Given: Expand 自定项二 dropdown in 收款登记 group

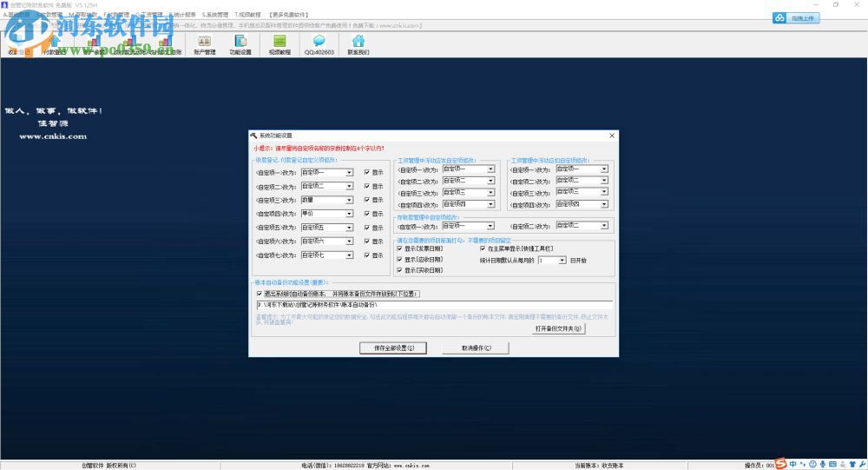Looking at the screenshot, I should 349,186.
